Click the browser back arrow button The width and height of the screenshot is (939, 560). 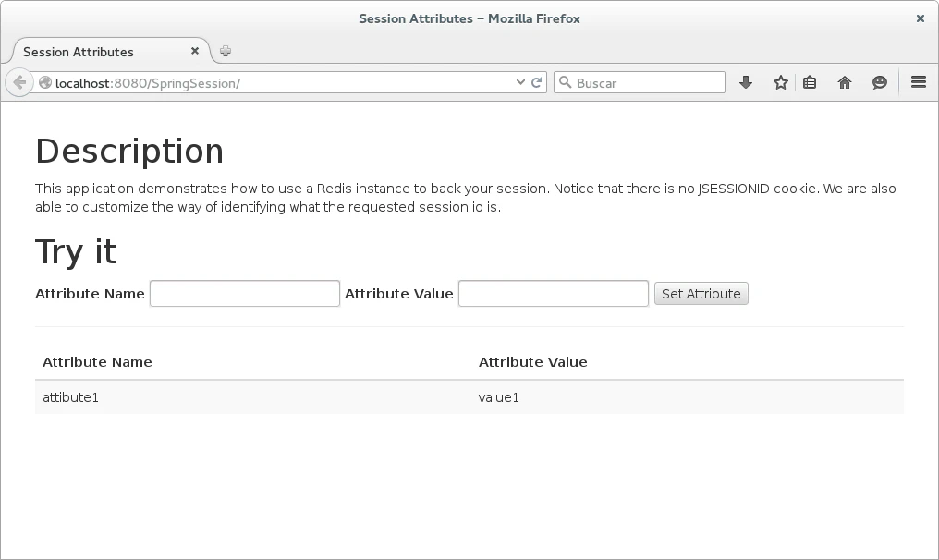pos(19,82)
